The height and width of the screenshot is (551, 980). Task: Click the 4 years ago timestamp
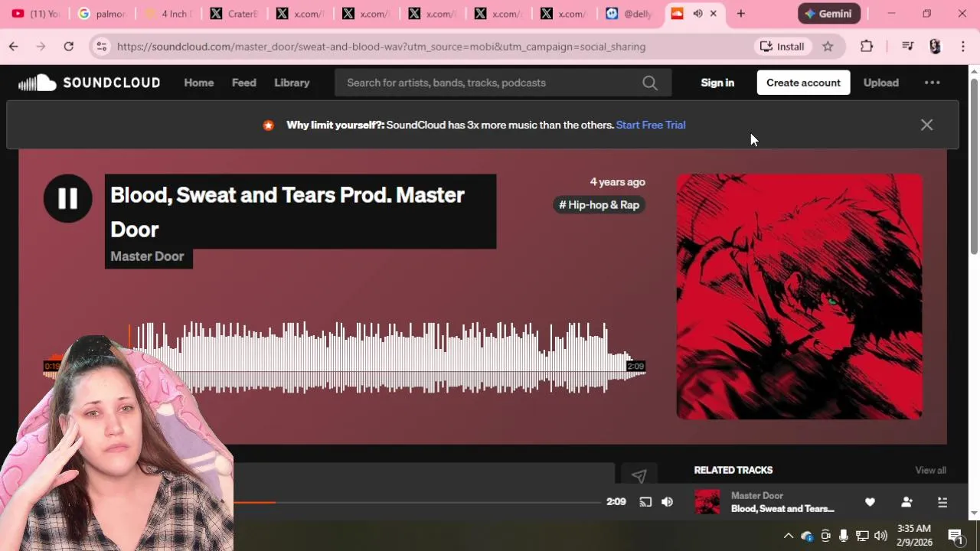click(617, 182)
